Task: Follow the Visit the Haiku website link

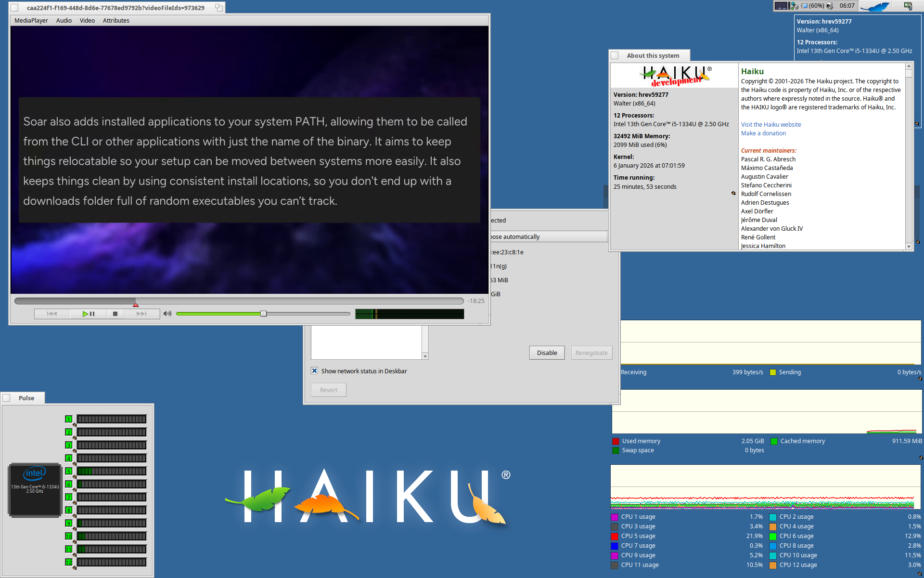Action: tap(770, 124)
